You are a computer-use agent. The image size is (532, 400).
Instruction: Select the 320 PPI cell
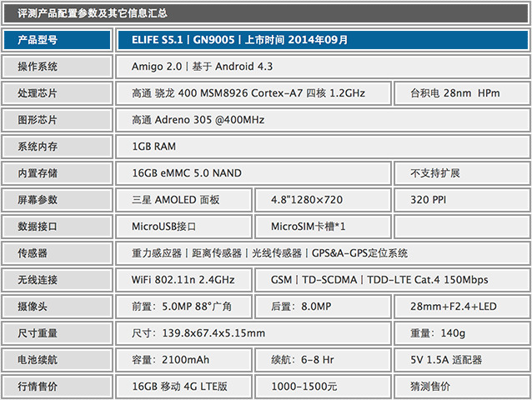pyautogui.click(x=460, y=200)
